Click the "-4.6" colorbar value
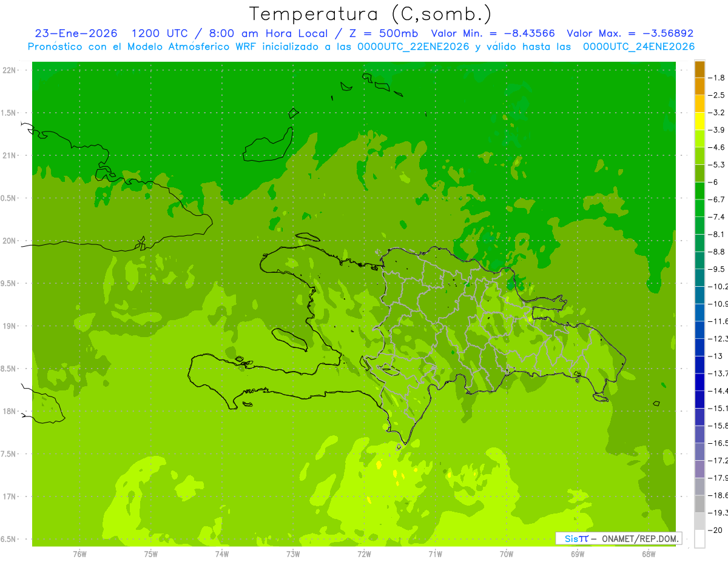The width and height of the screenshot is (728, 562). pos(716,147)
